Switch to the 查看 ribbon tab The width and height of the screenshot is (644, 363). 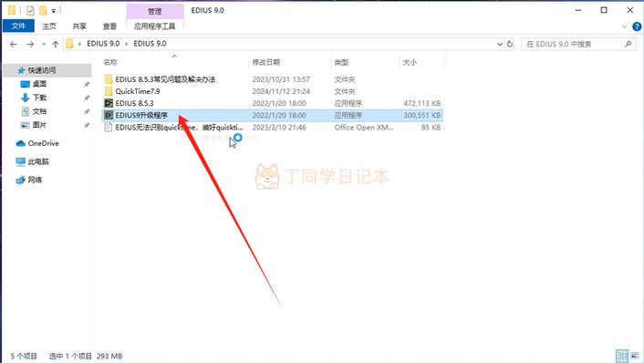tap(109, 26)
